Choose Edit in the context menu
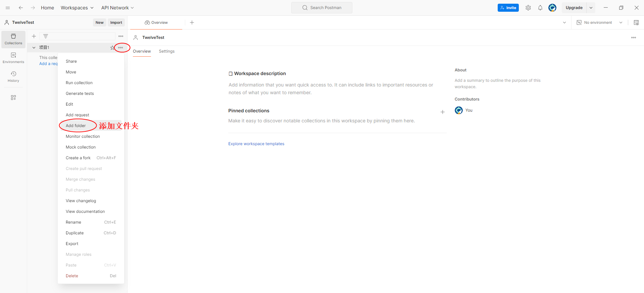This screenshot has height=293, width=644. 91,104
